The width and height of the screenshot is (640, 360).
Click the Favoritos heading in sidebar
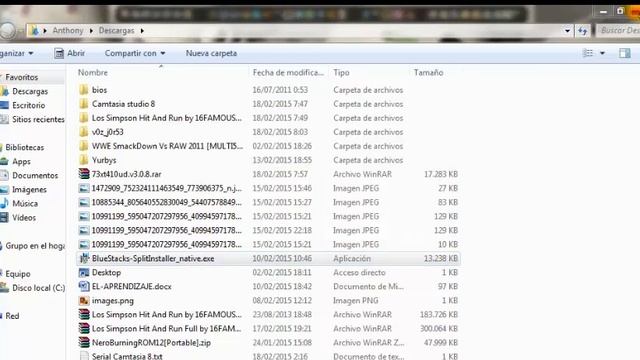click(x=21, y=77)
